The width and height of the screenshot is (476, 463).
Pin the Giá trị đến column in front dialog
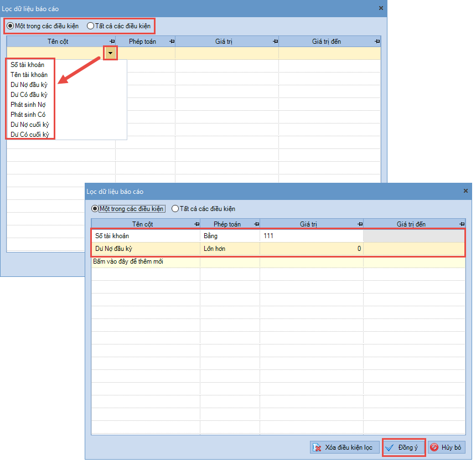(462, 224)
